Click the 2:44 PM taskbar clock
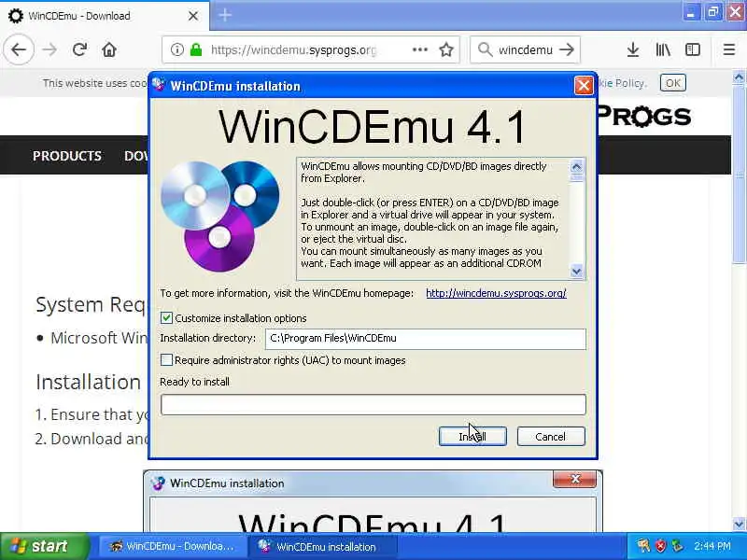This screenshot has height=560, width=747. pyautogui.click(x=712, y=546)
